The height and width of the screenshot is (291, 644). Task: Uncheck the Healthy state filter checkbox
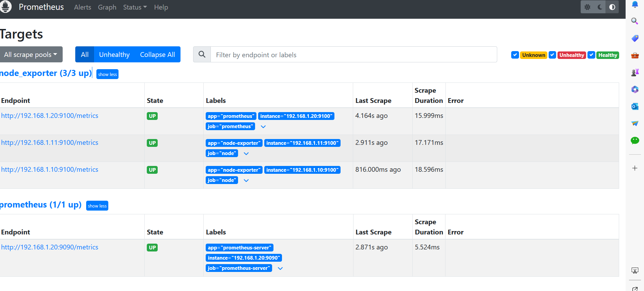click(x=592, y=55)
